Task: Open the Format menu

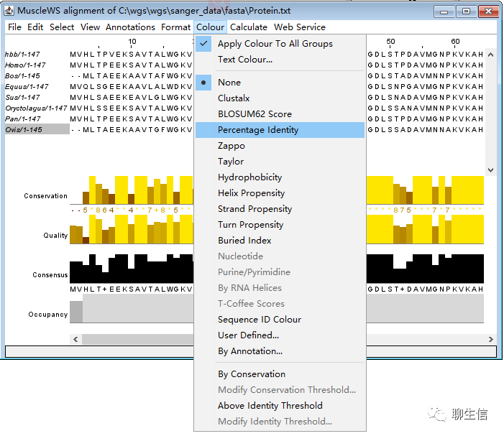Action: [175, 27]
